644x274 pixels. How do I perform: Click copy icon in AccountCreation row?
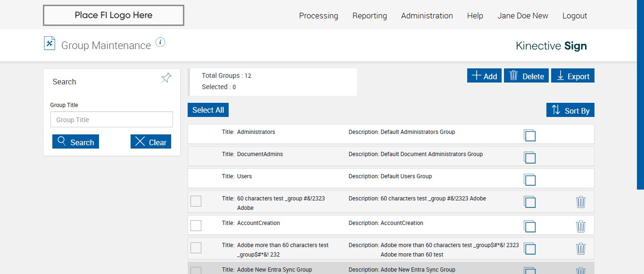click(x=530, y=226)
